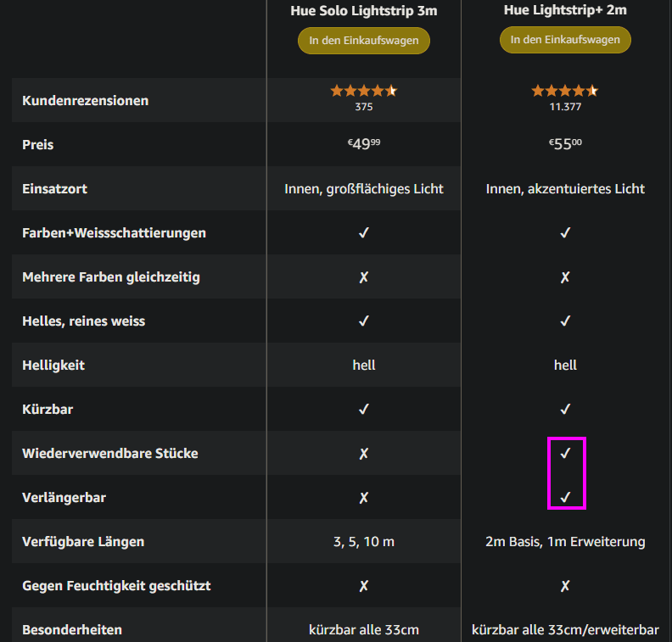Click Solo X icon for Verlängerbar

[364, 498]
